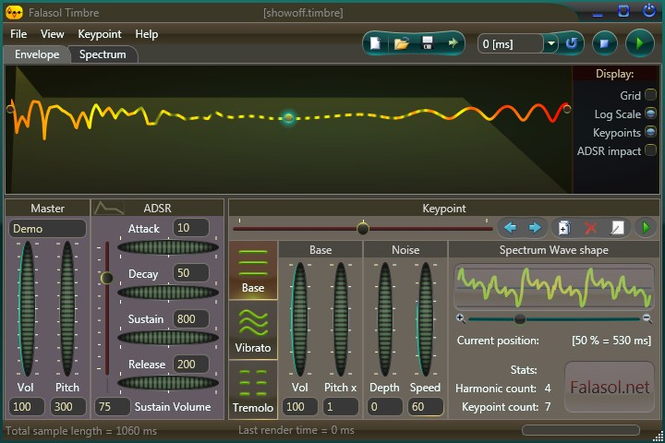Go to next keypoint with right arrow
Viewport: 665px width, 443px height.
tap(534, 228)
